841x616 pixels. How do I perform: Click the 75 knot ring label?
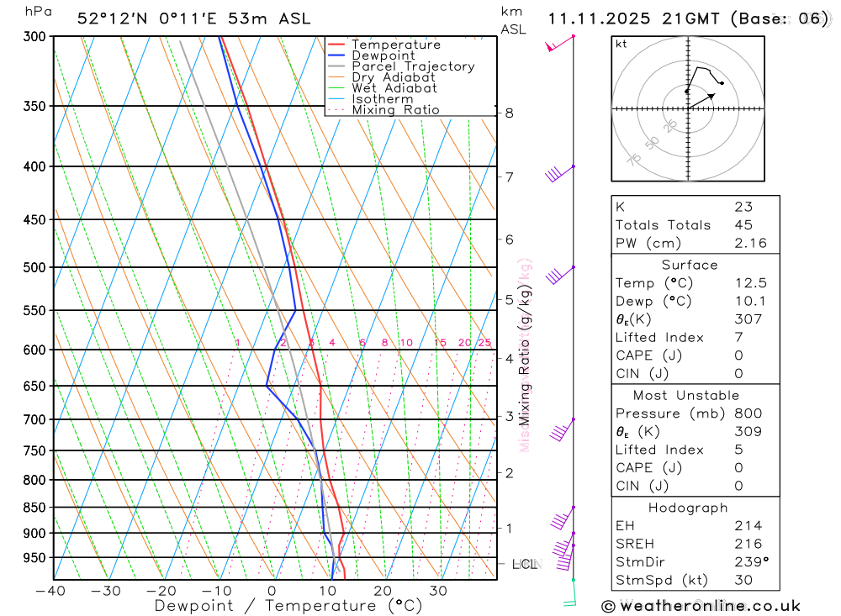[x=634, y=159]
